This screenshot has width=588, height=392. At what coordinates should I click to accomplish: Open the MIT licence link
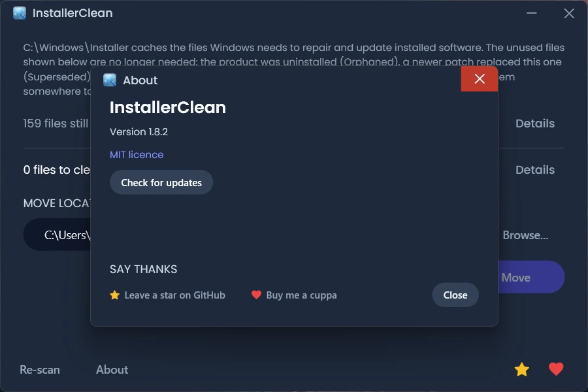[x=137, y=155]
